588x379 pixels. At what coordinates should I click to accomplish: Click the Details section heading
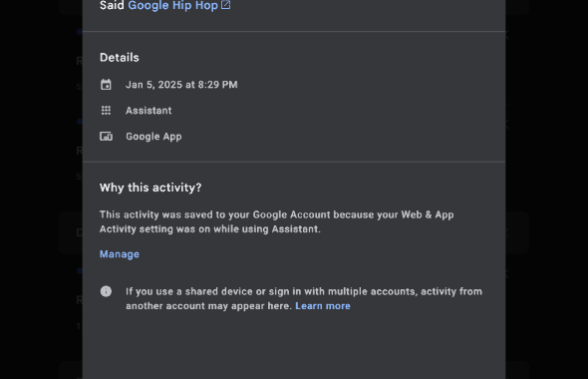[x=120, y=58]
